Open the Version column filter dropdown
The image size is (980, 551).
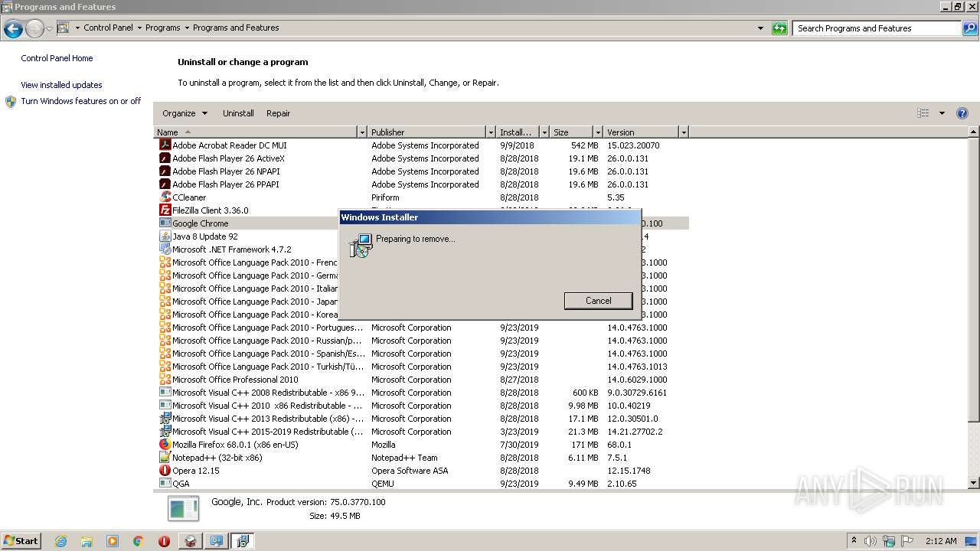684,132
